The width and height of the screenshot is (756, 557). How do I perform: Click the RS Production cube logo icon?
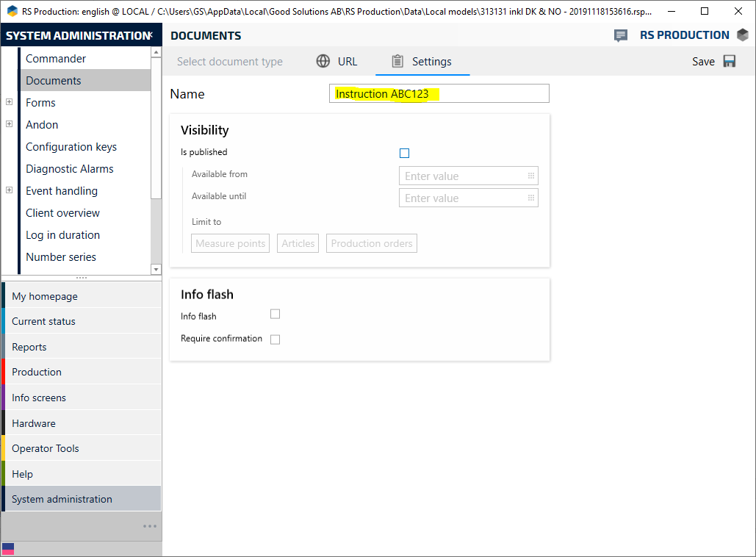[742, 35]
